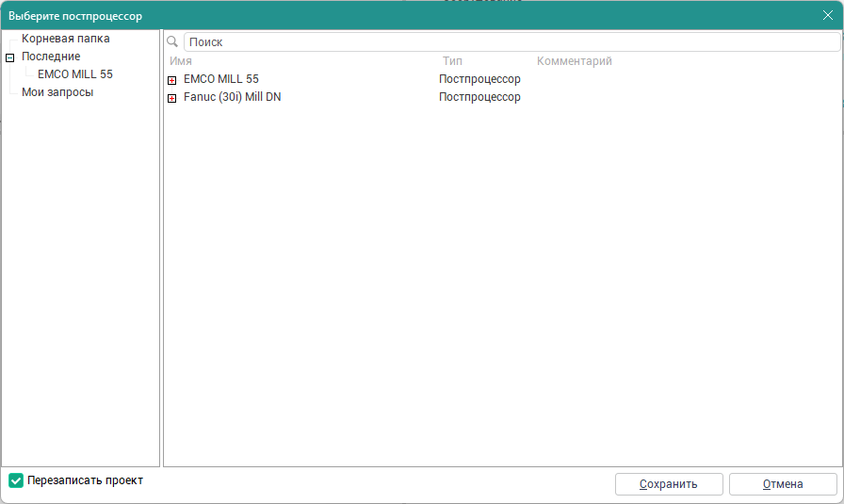Click the magnifier search icon
Screen dimensions: 844x504
(x=172, y=42)
